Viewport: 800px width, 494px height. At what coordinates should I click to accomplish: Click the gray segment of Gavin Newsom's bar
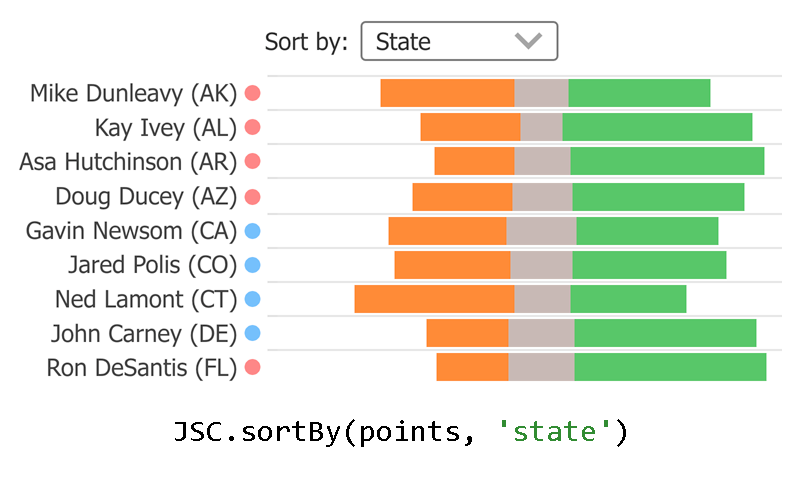tap(541, 231)
